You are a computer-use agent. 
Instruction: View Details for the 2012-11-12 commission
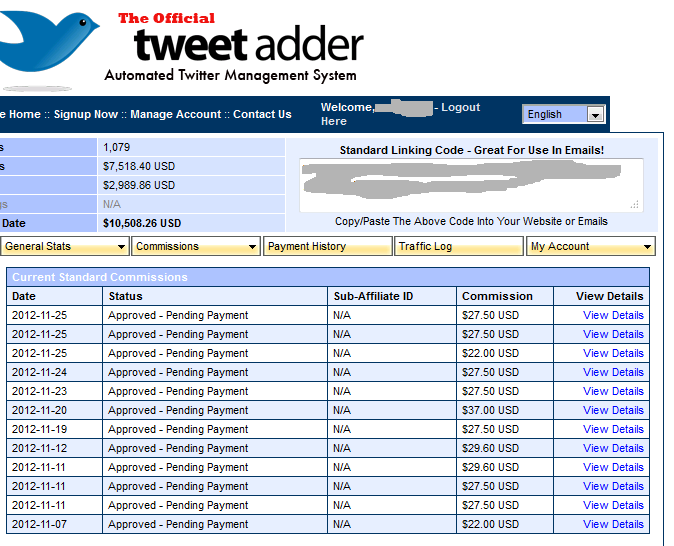point(613,448)
